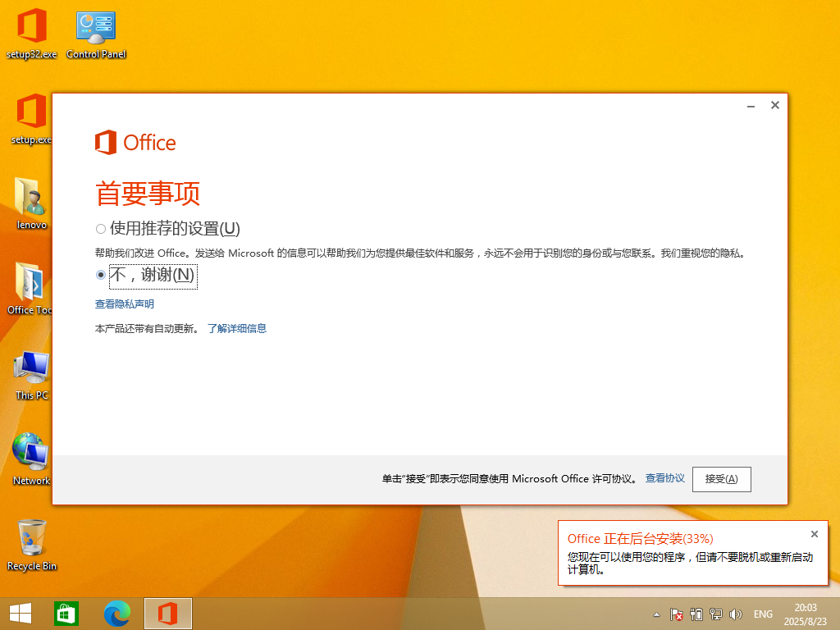
Task: Click the Network desktop icon
Action: 31,458
